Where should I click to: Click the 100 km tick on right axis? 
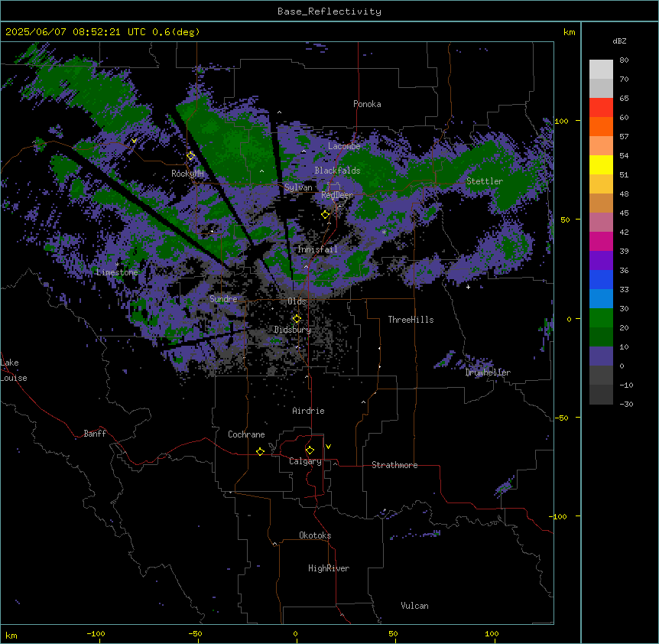pyautogui.click(x=561, y=121)
